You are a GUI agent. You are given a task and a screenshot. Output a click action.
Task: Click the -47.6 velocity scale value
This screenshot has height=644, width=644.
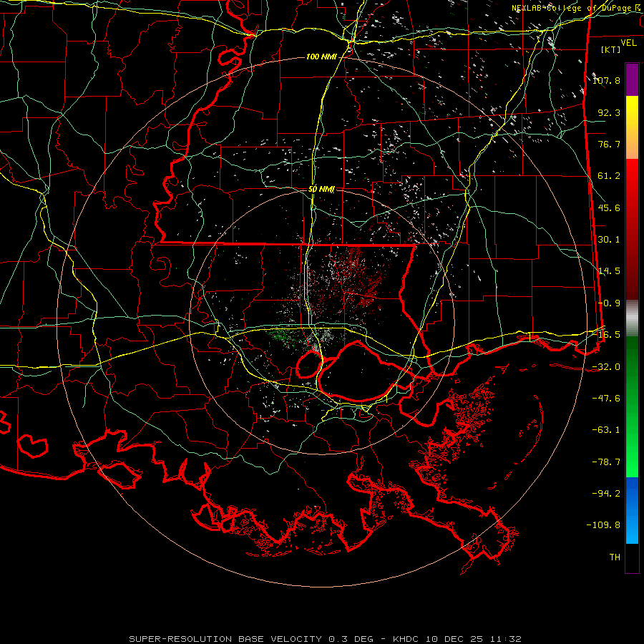pos(606,399)
